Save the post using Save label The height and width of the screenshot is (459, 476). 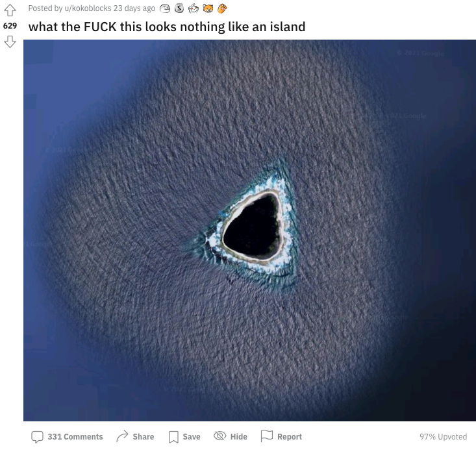point(192,436)
